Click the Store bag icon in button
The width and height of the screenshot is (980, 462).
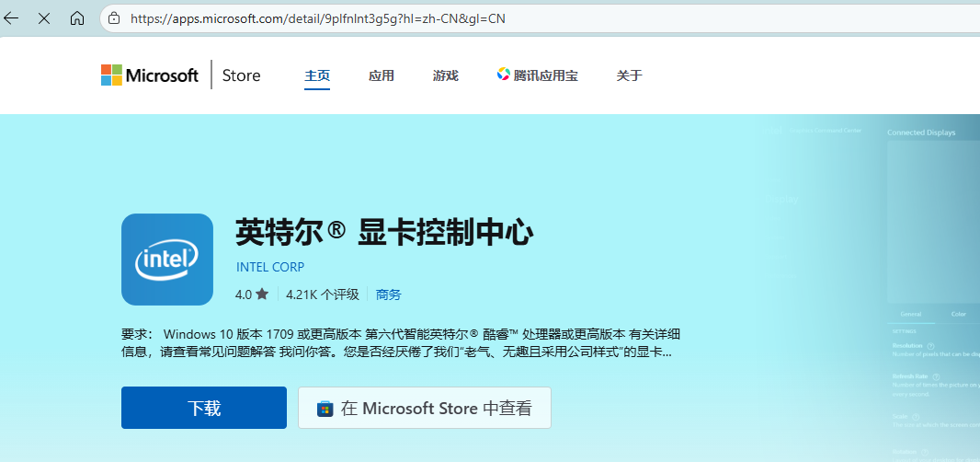pos(325,410)
